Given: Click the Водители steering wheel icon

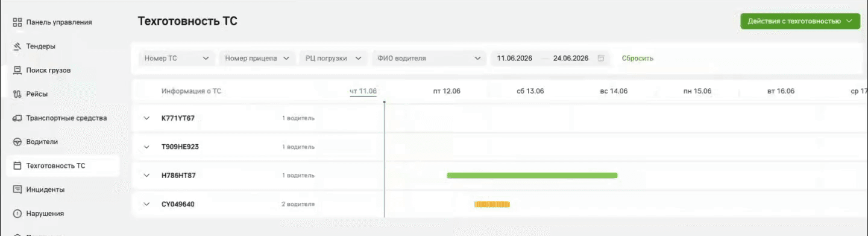Looking at the screenshot, I should pos(17,142).
